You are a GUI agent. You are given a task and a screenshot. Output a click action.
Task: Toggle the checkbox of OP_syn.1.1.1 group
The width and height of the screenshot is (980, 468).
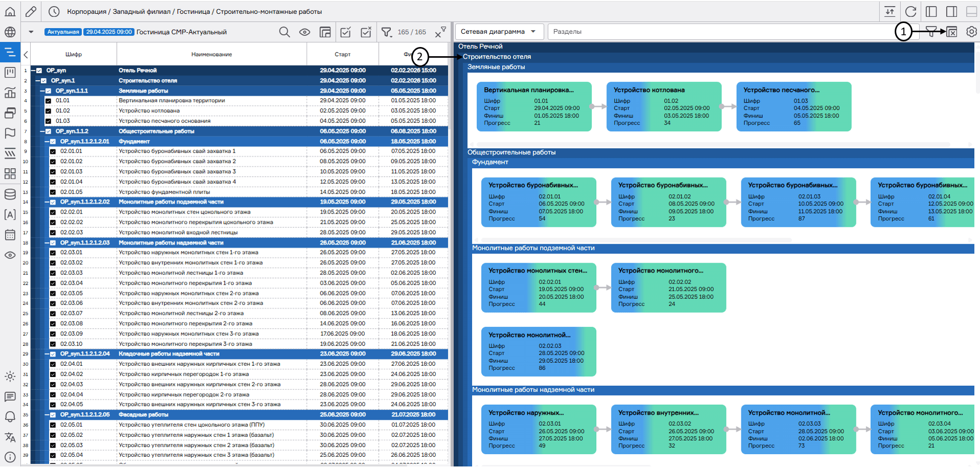tap(49, 91)
